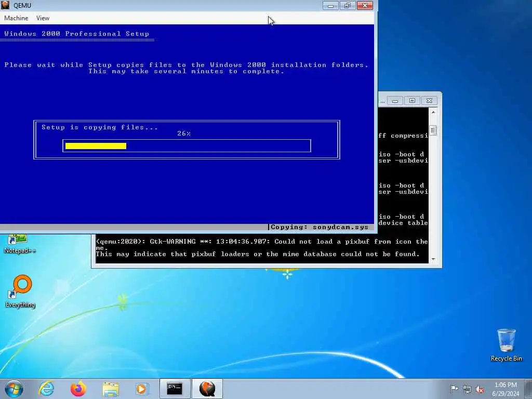
Task: Select the Notepad++ desktop shortcut
Action: pos(20,244)
